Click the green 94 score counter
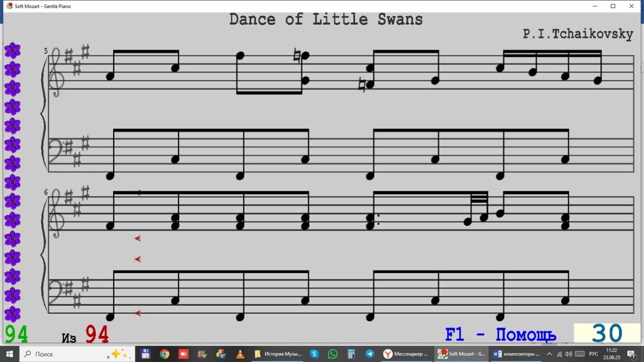The height and width of the screenshot is (362, 644). click(x=16, y=334)
